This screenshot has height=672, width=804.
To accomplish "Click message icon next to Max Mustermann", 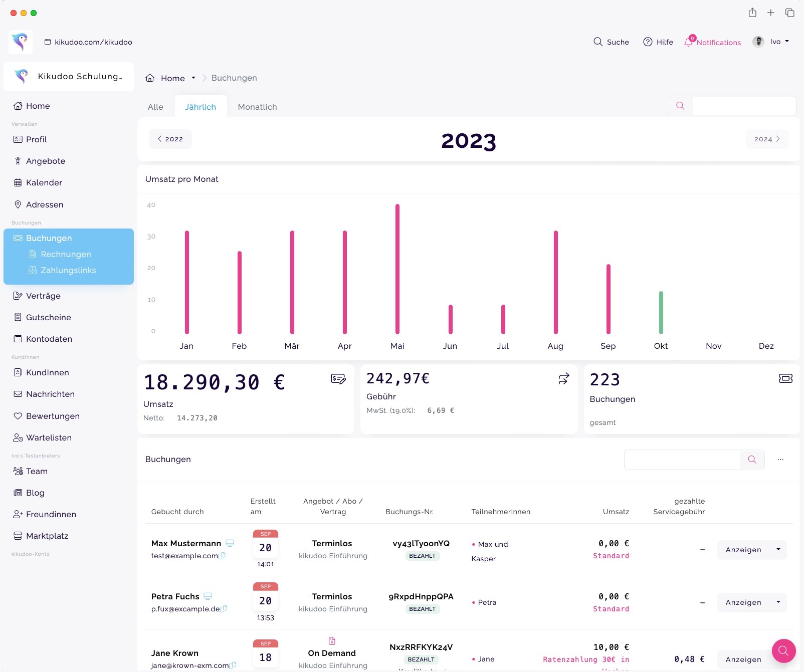I will (x=230, y=543).
